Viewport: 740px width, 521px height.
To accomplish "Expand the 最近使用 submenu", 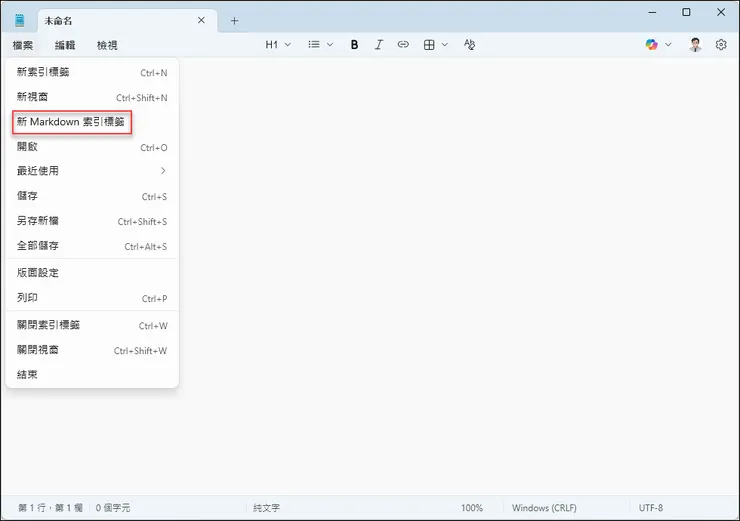I will point(92,171).
